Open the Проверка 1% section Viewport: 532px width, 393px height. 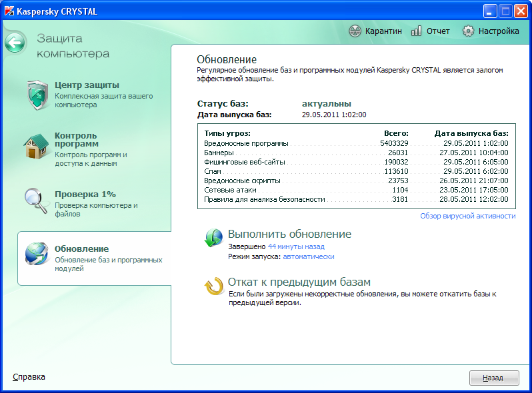tap(85, 195)
